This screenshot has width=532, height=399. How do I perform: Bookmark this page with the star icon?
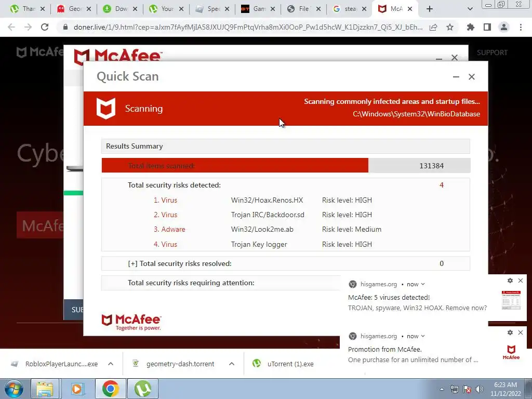click(450, 27)
